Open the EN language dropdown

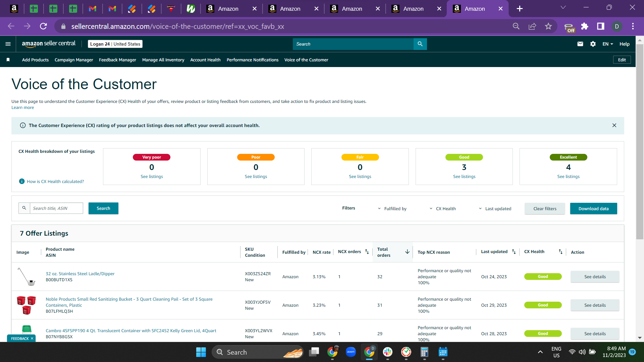[x=607, y=44]
